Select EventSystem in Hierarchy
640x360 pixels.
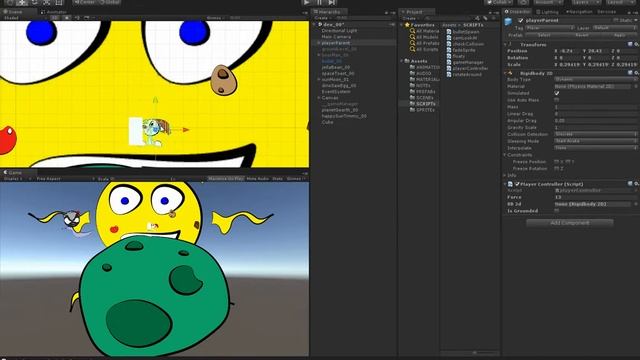(336, 92)
